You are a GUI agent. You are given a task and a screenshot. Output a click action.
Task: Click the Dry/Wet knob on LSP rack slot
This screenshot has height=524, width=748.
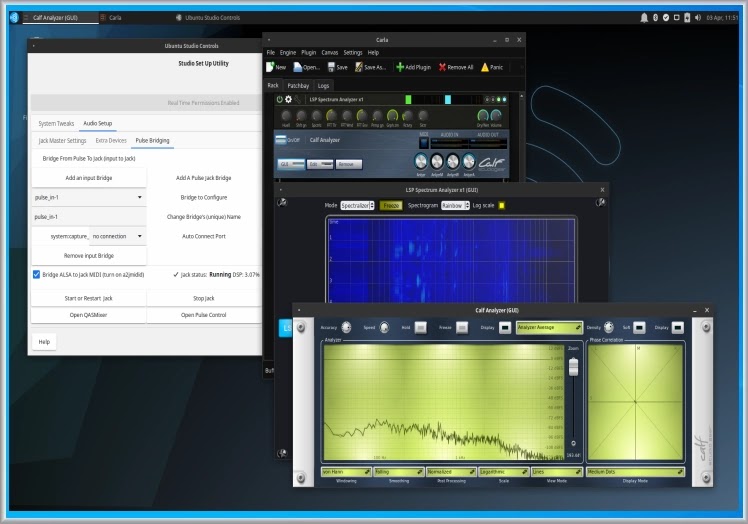(x=483, y=115)
